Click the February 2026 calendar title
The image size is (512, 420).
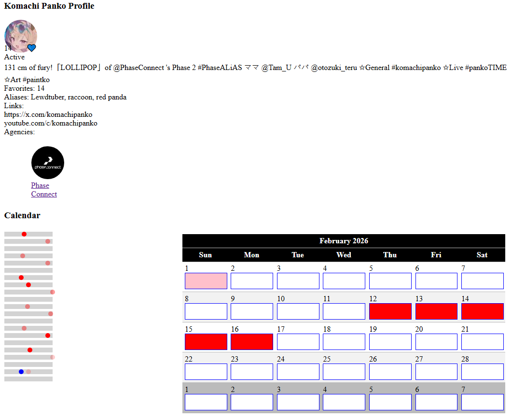344,241
